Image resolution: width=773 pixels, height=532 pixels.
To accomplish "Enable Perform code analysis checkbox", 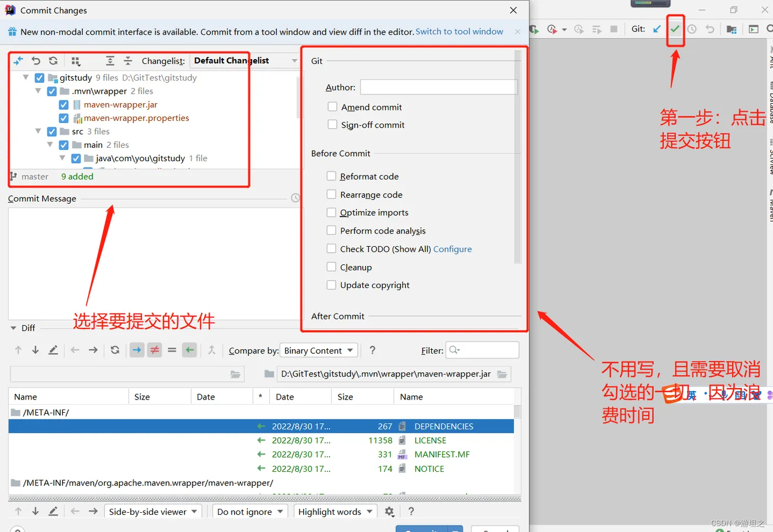I will [x=331, y=230].
